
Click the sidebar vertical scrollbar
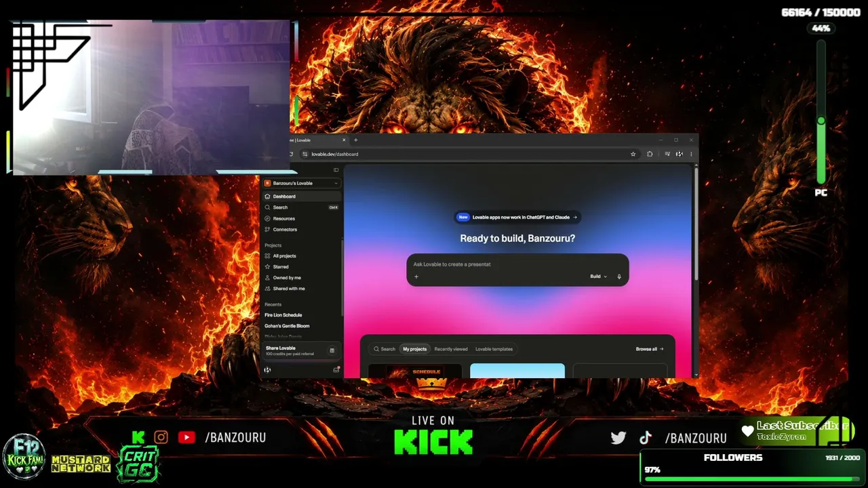342,278
